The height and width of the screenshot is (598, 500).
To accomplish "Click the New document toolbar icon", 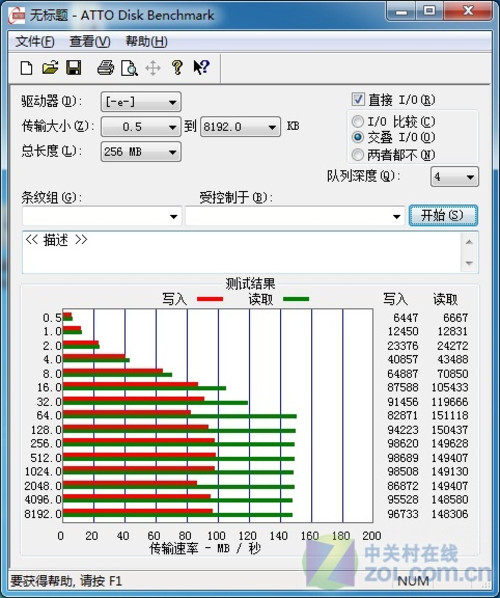I will 26,68.
